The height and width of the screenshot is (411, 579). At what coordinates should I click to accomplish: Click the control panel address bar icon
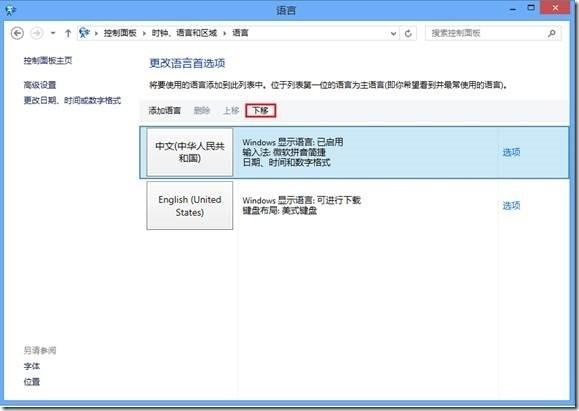click(x=85, y=33)
